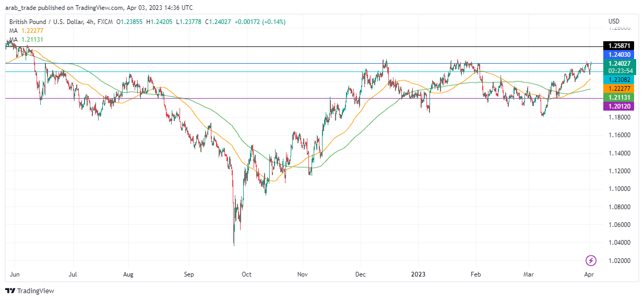
Task: Click the 2023 label on time axis
Action: [x=418, y=273]
